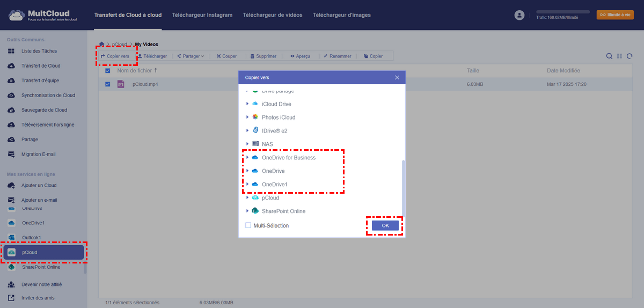Viewport: 644px width, 308px height.
Task: Click the OneDrive for Business cloud icon
Action: pyautogui.click(x=255, y=158)
